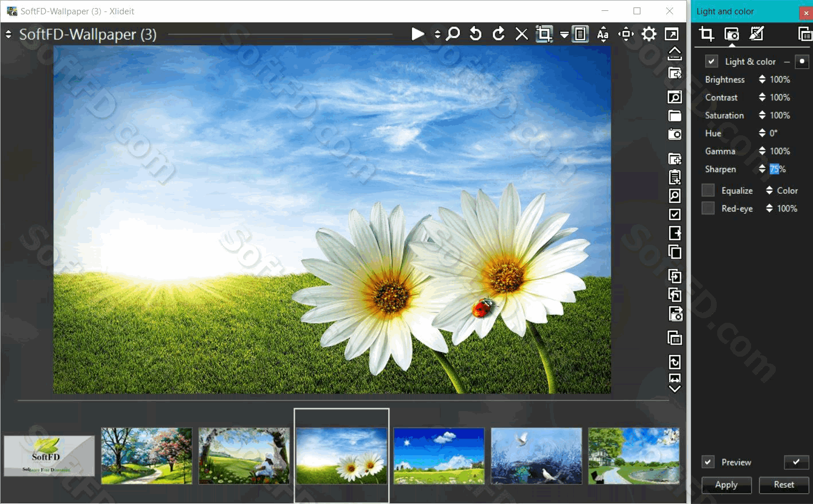Open the SoftFD logo thumbnail
This screenshot has height=504, width=813.
(49, 456)
